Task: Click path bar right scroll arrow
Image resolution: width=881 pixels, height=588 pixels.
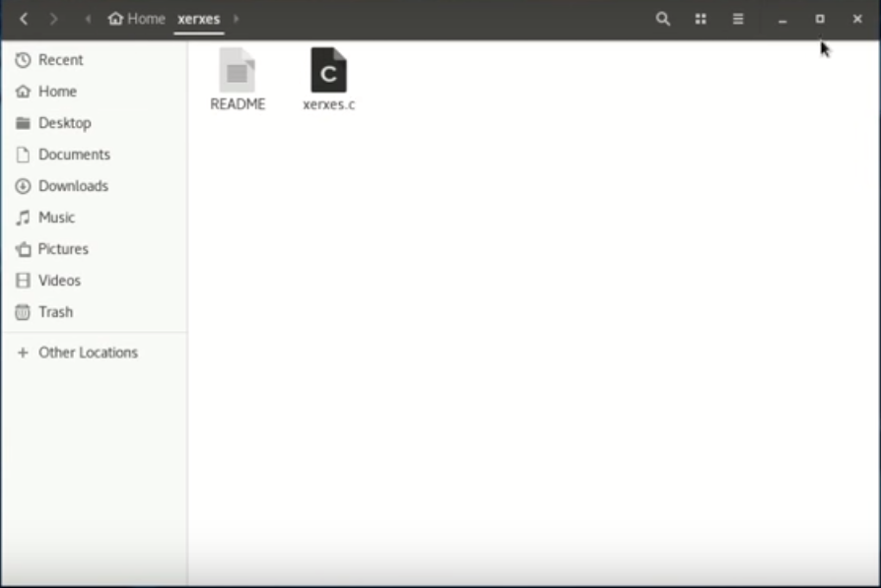Action: click(x=237, y=19)
